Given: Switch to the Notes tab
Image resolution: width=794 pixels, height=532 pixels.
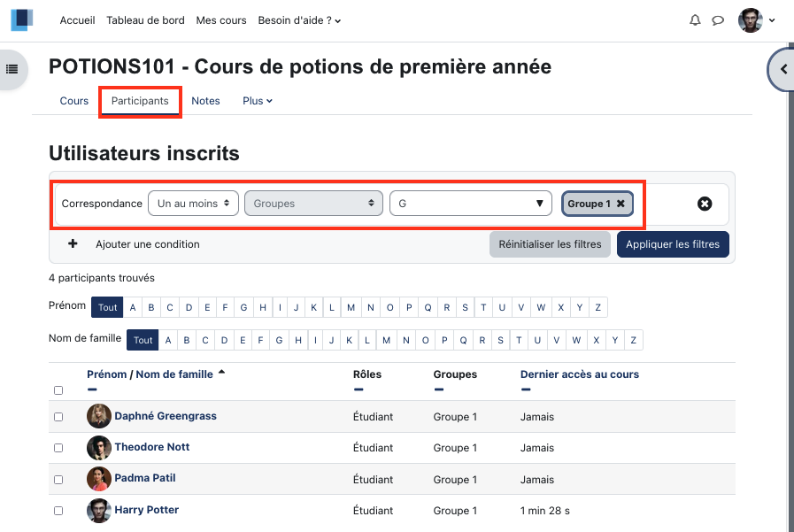Looking at the screenshot, I should pos(205,101).
